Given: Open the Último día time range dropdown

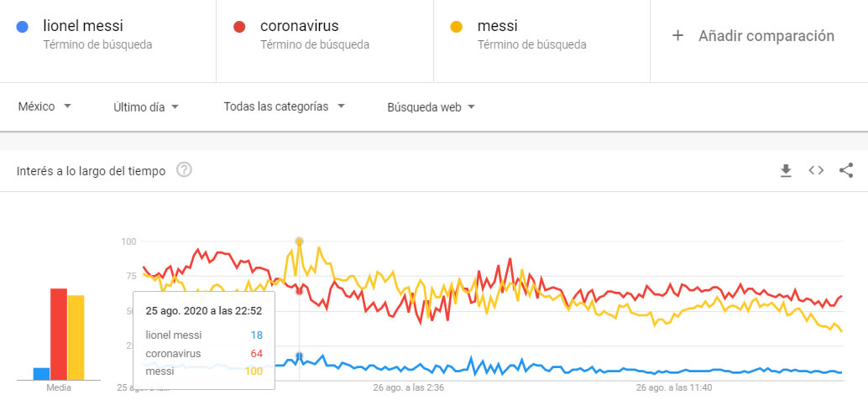Looking at the screenshot, I should [x=146, y=106].
